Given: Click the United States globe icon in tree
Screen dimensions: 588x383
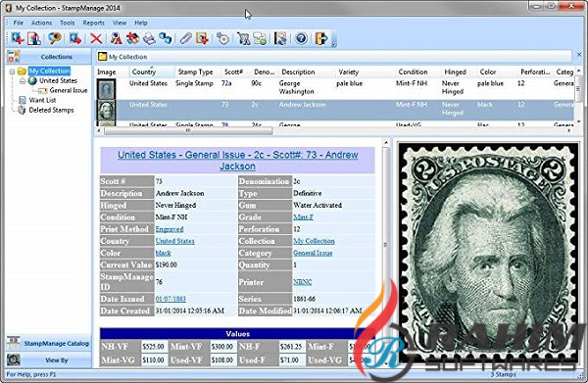Looking at the screenshot, I should coord(33,80).
